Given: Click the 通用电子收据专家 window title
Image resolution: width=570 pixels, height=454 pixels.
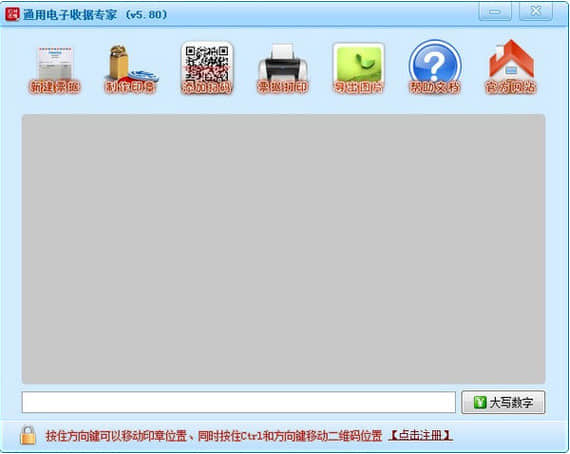Looking at the screenshot, I should pos(95,15).
